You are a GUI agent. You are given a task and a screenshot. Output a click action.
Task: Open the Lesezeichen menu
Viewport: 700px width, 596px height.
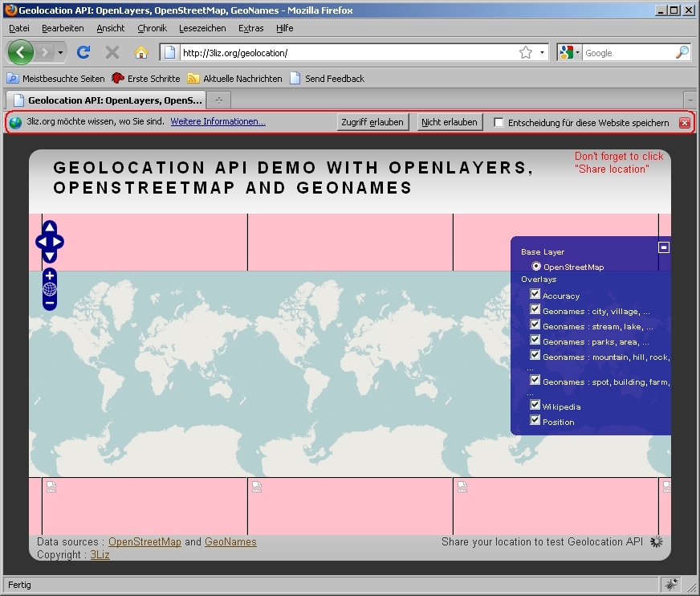pos(203,28)
